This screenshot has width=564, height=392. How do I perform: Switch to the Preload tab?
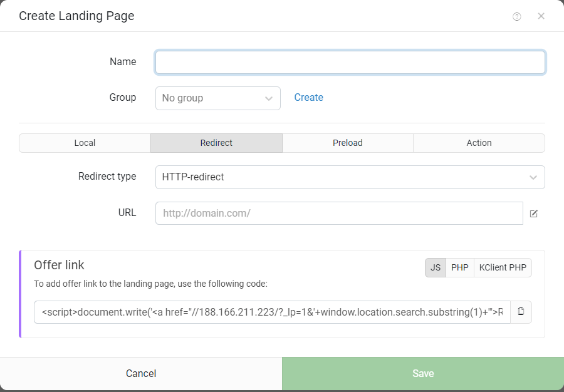tap(348, 143)
